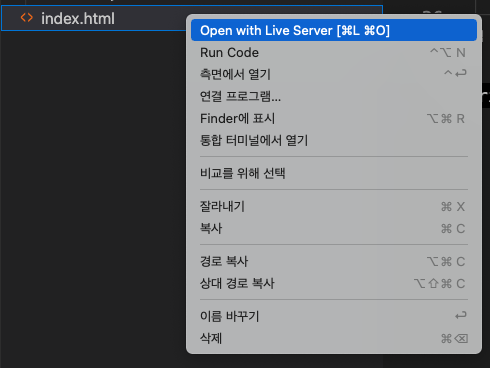Open 연결 프로그램... option

334,96
